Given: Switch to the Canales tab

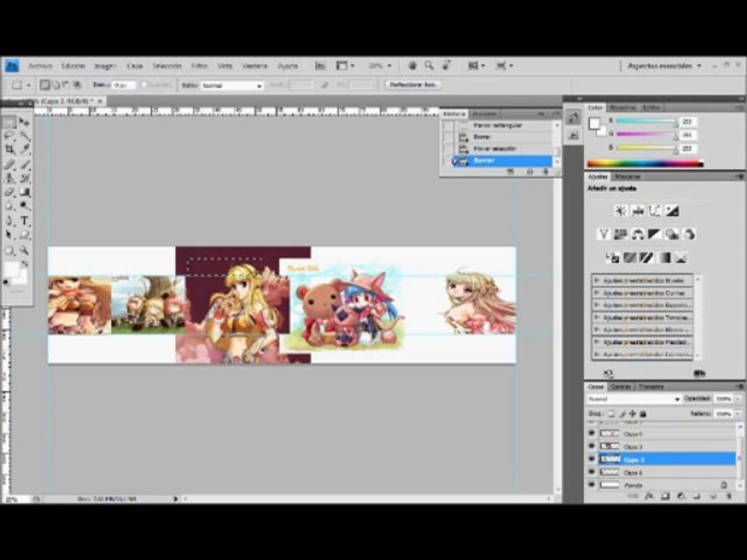Looking at the screenshot, I should point(621,387).
